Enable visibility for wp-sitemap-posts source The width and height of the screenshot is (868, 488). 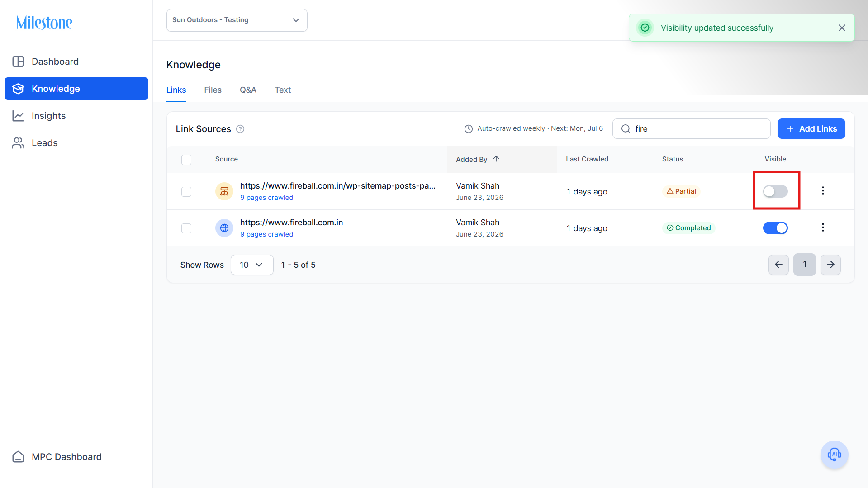pos(775,191)
